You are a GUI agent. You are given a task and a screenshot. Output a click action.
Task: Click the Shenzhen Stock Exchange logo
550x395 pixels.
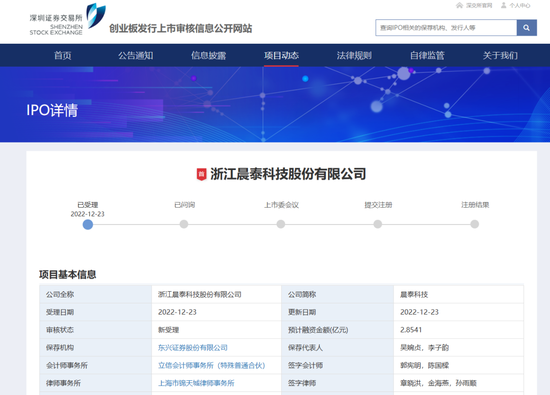[67, 19]
